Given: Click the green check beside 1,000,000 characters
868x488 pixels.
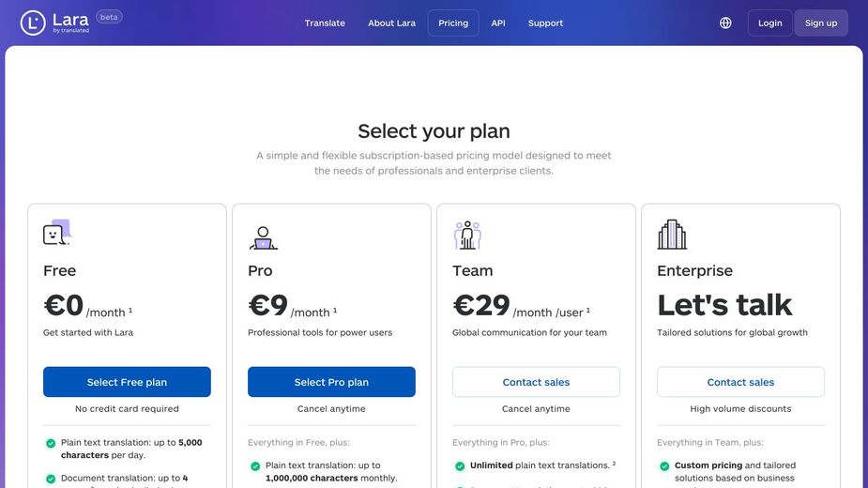Looking at the screenshot, I should pyautogui.click(x=255, y=465).
